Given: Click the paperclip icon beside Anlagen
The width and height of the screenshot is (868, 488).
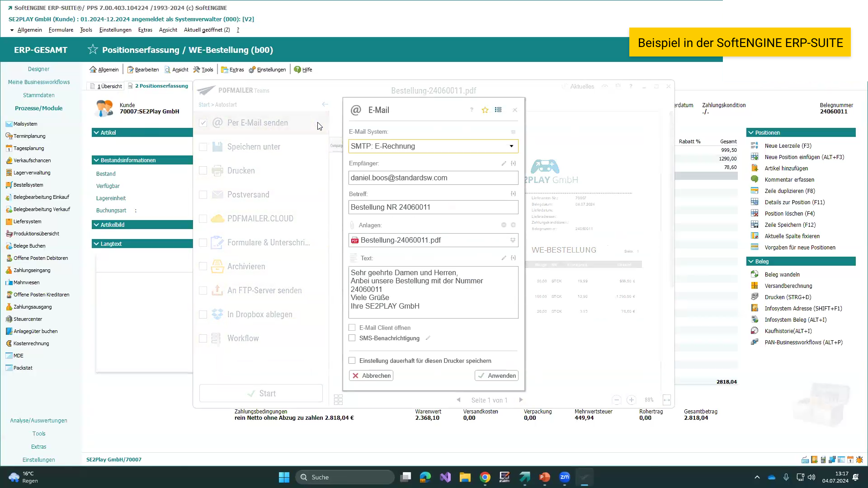Looking at the screenshot, I should [352, 225].
